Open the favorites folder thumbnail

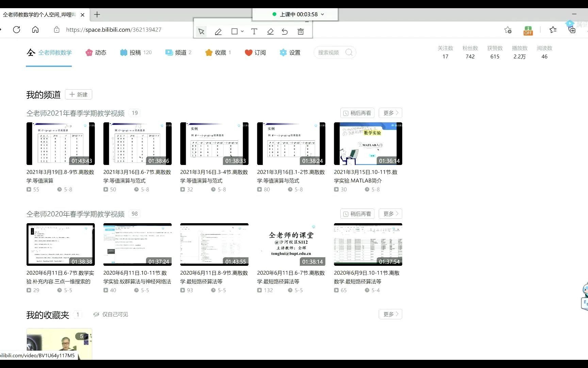59,344
